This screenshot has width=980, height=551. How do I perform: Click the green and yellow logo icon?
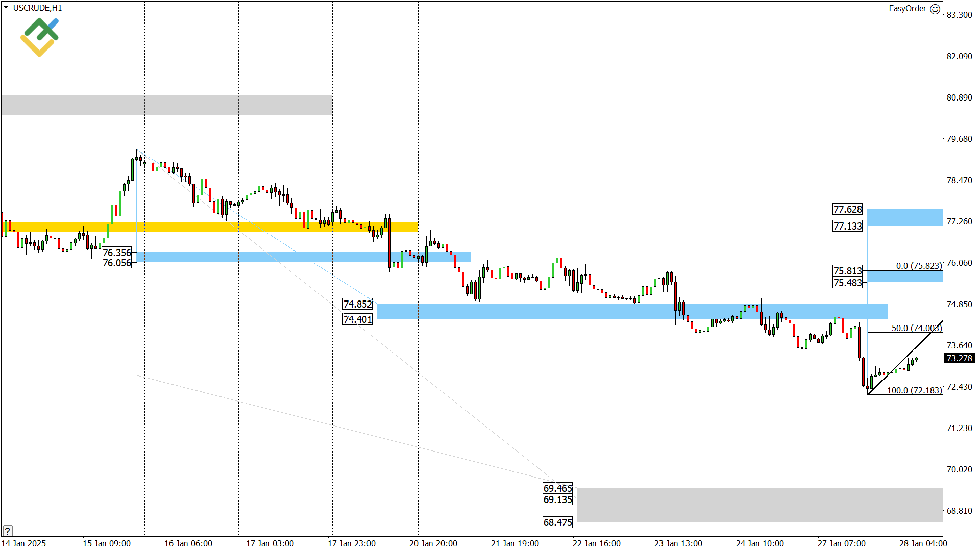(x=39, y=37)
